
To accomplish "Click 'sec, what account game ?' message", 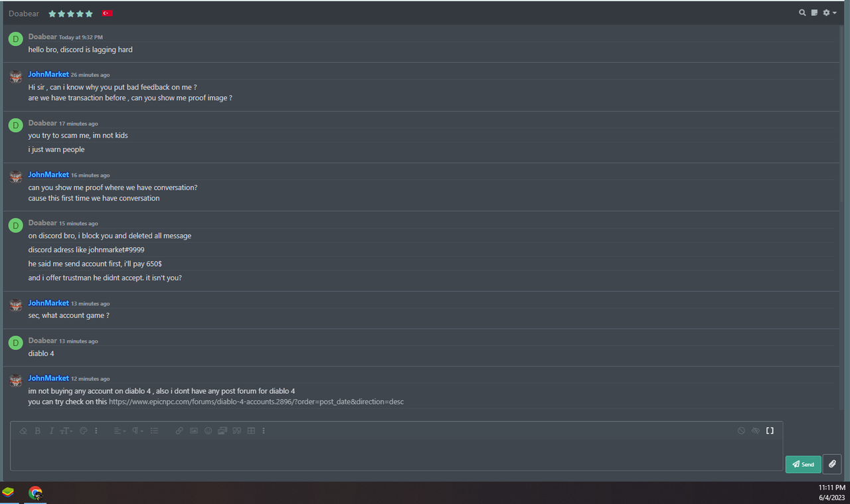I will pos(68,315).
